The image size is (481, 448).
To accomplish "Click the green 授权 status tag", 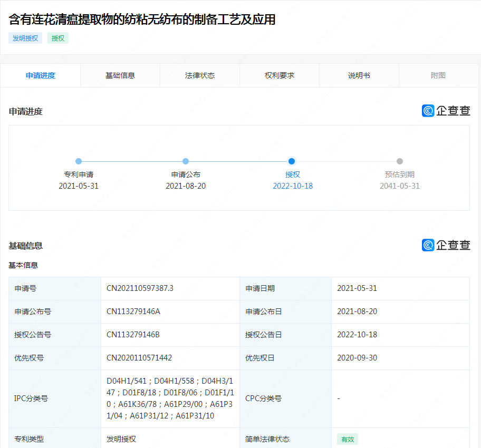I will click(x=58, y=38).
